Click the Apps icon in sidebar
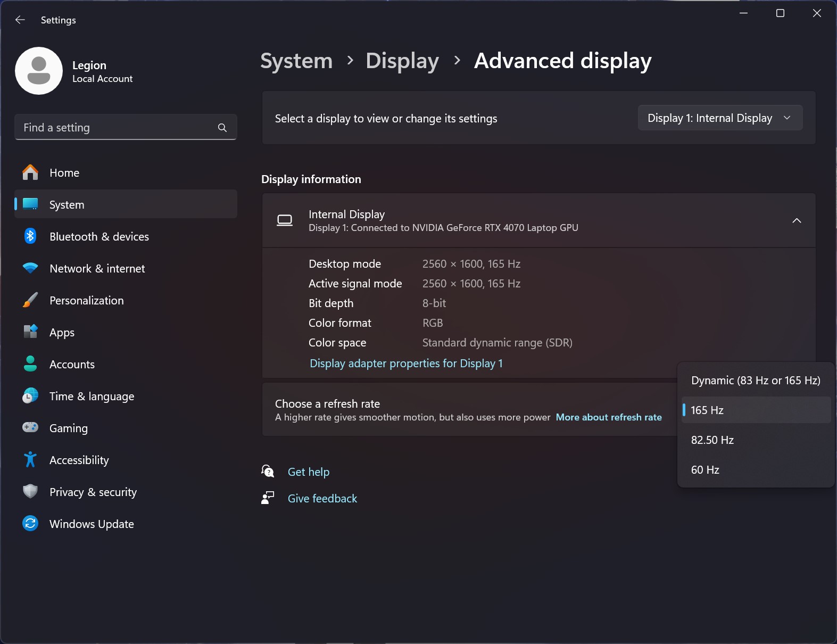The width and height of the screenshot is (837, 644). pyautogui.click(x=30, y=332)
